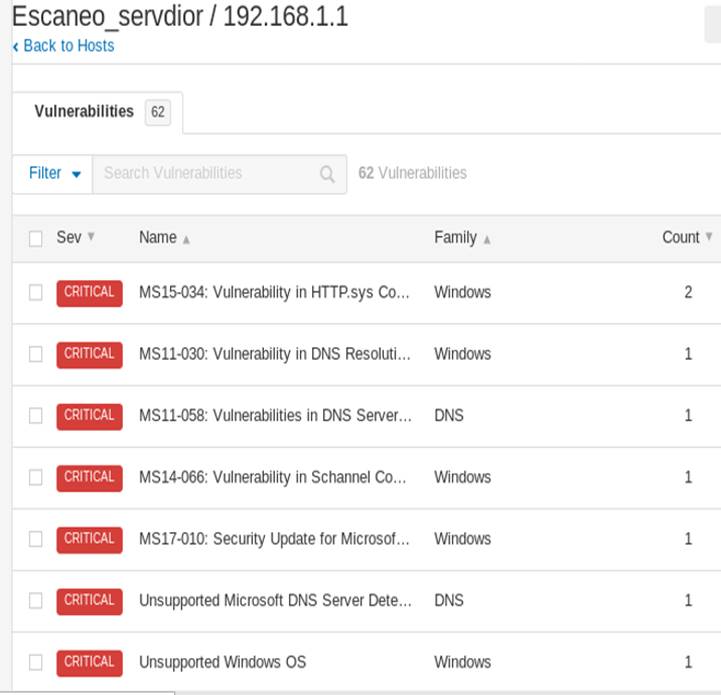Open MS17-010 Security Update vulnerability entry
Viewport: 721px width, 695px height.
tap(274, 539)
